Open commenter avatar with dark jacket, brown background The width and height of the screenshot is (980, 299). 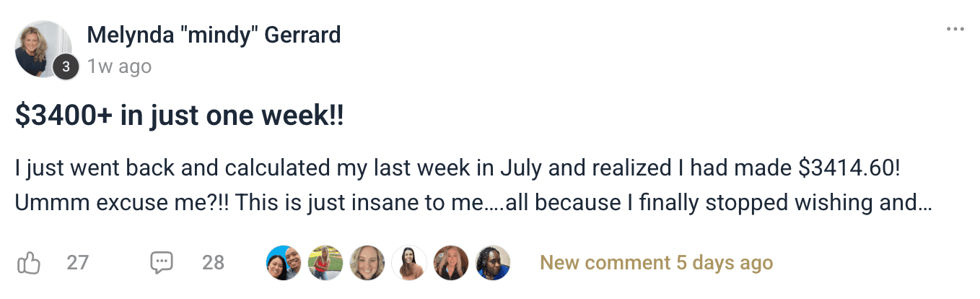(451, 263)
